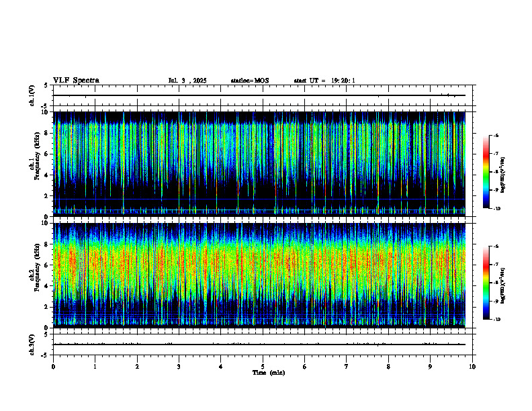The image size is (532, 411).
Task: Click time axis tick label "2"
Action: [137, 367]
